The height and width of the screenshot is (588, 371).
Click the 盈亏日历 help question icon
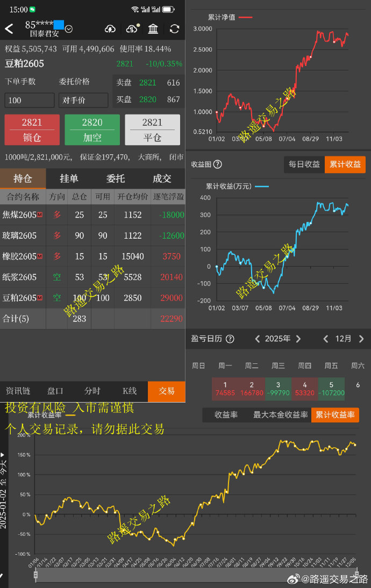click(230, 339)
